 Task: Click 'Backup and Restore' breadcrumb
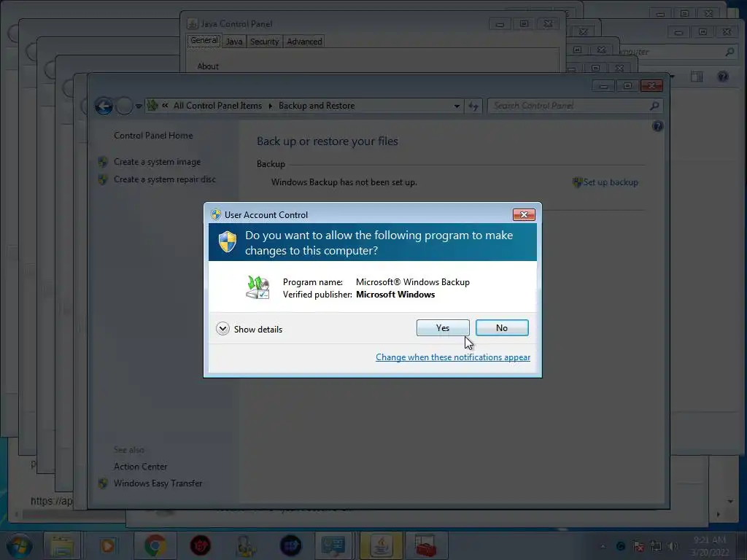tap(317, 106)
